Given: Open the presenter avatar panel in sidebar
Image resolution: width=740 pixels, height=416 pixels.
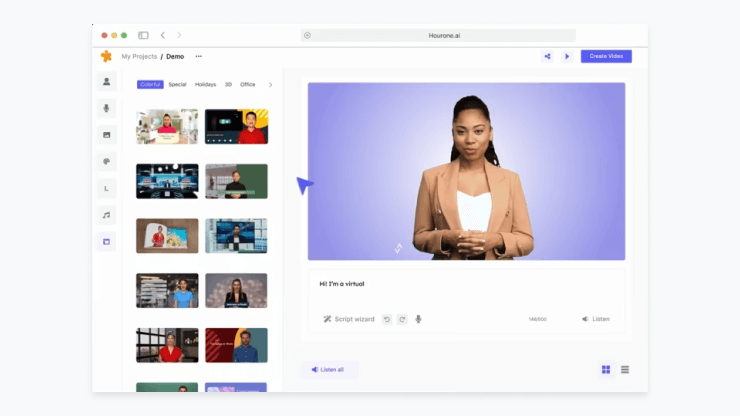Looking at the screenshot, I should tap(107, 82).
